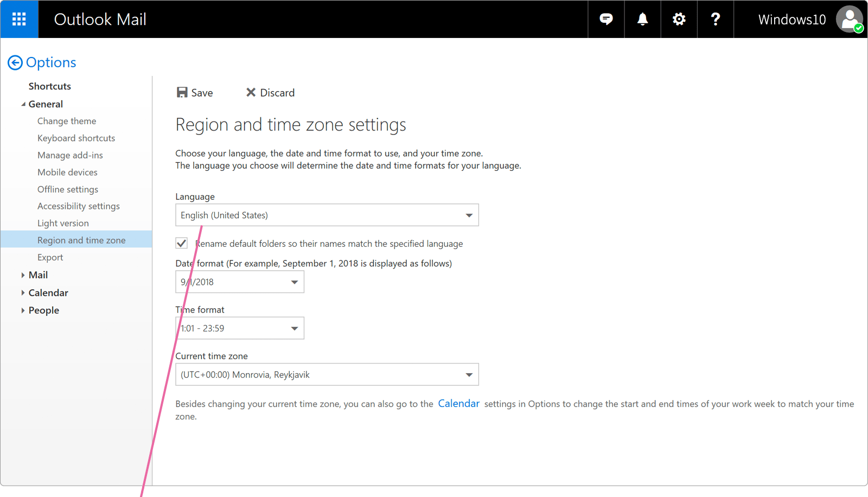Click the Save floppy disk icon
This screenshot has height=497, width=868.
(182, 92)
